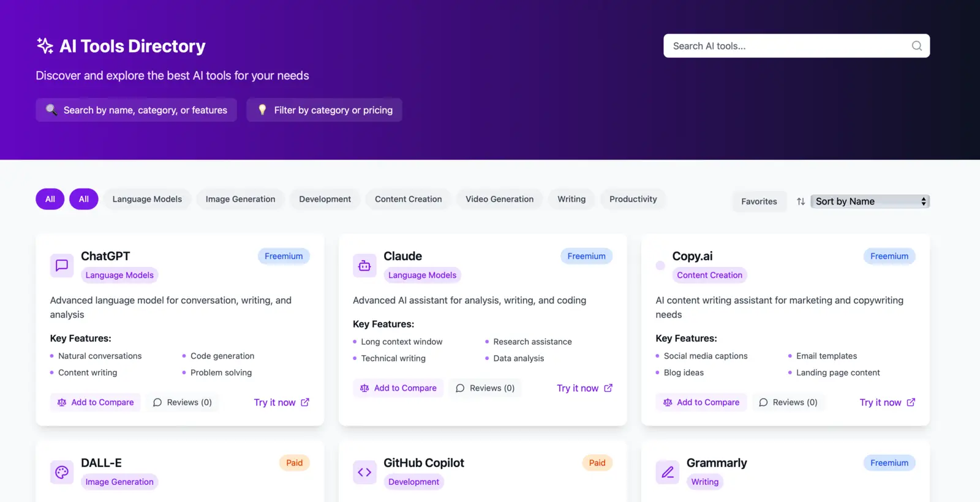Filter by Productivity category
Screen dimensions: 980x502
[633, 199]
